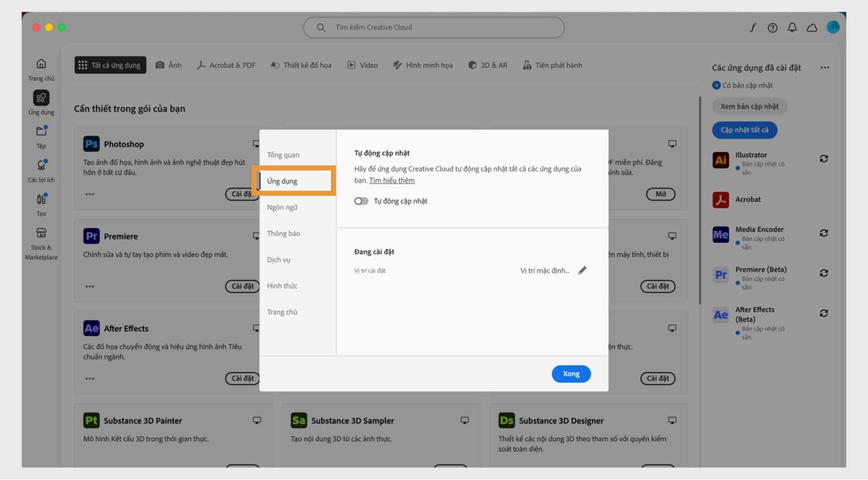The image size is (868, 480).
Task: Toggle the Tự động cập nhật switch
Action: (361, 201)
